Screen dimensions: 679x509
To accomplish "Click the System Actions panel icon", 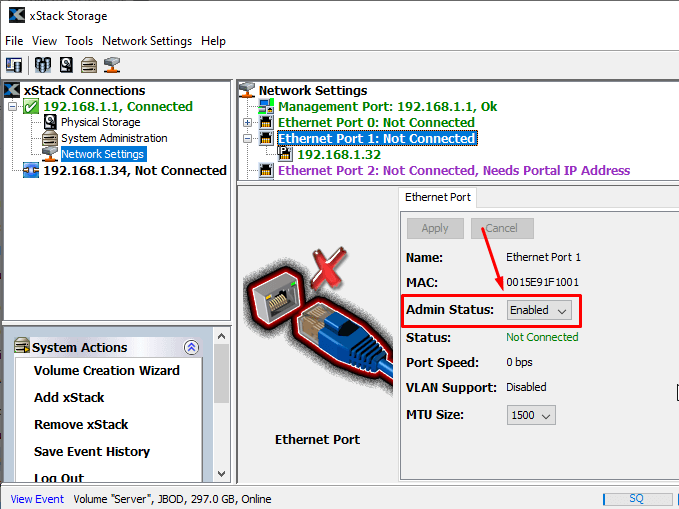I will (x=22, y=346).
